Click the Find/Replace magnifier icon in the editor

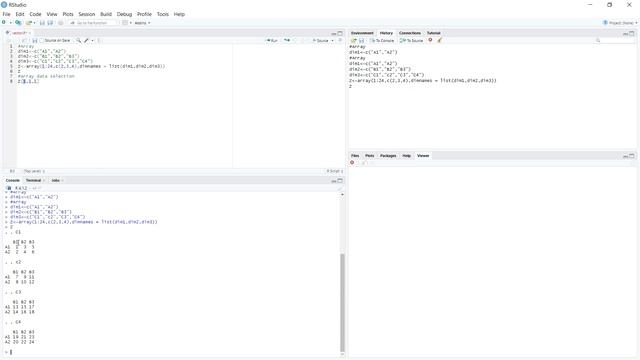pos(78,40)
